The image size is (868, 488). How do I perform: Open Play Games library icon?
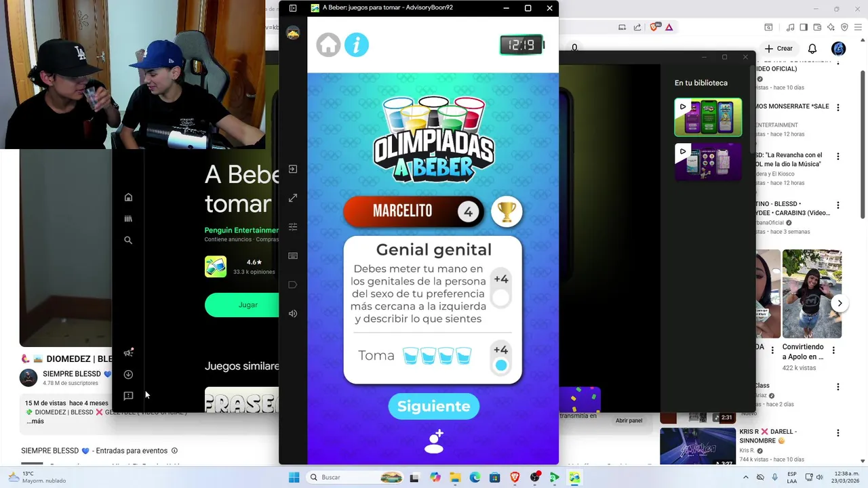point(128,219)
